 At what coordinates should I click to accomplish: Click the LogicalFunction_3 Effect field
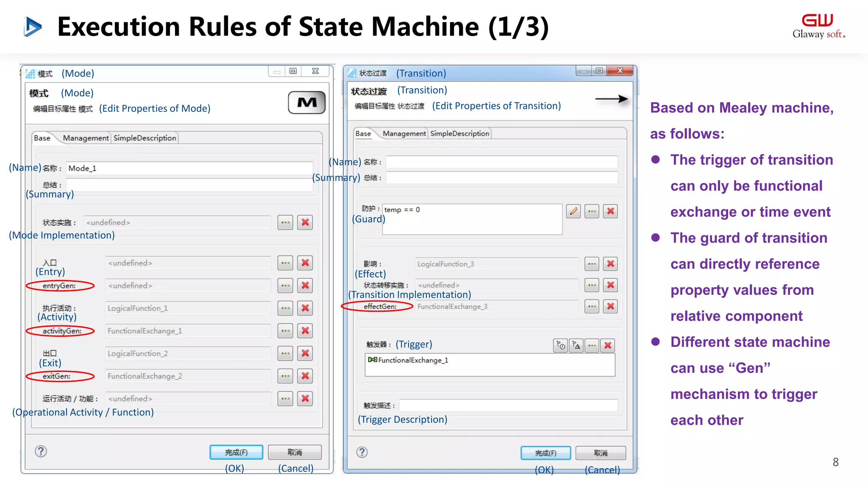(496, 264)
